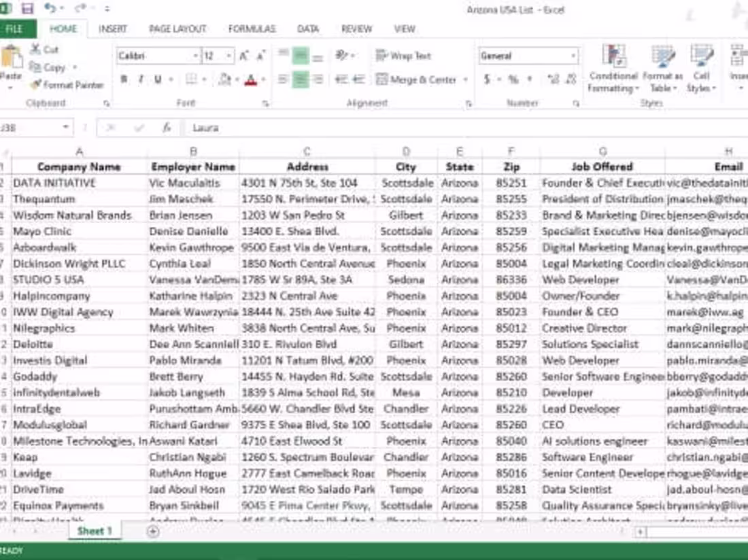Decrease font size with smaller A icon
This screenshot has width=748, height=560.
tap(260, 56)
